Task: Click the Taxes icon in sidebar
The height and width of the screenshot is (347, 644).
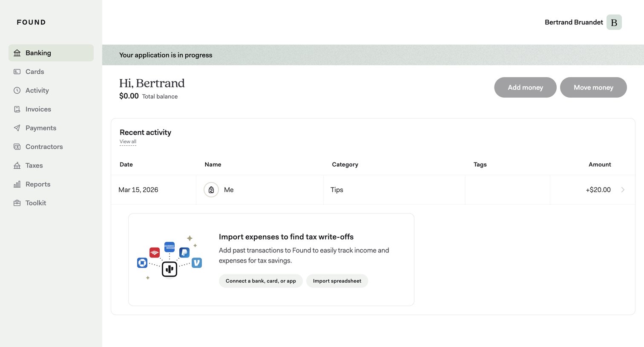Action: (17, 165)
